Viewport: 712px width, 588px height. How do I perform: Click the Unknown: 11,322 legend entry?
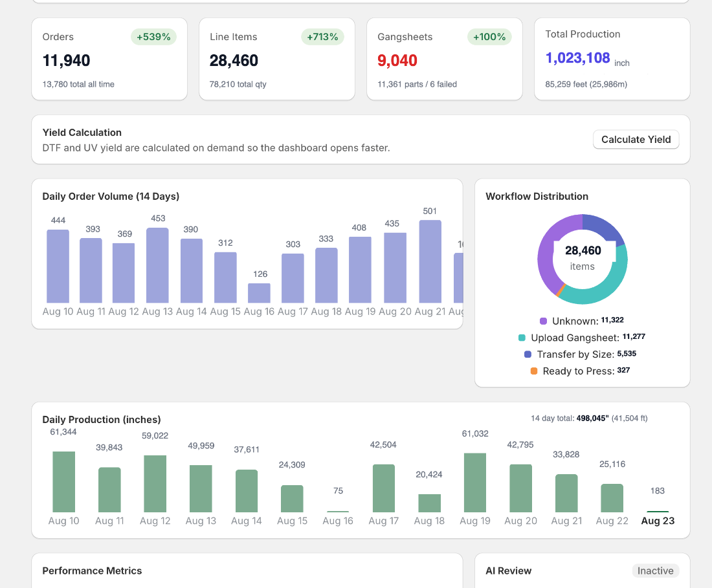tap(582, 321)
